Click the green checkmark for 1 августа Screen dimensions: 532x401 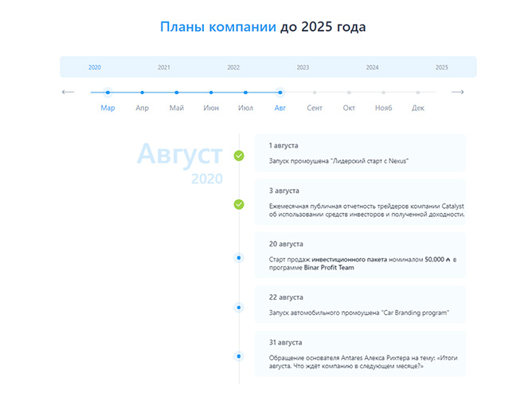(239, 155)
